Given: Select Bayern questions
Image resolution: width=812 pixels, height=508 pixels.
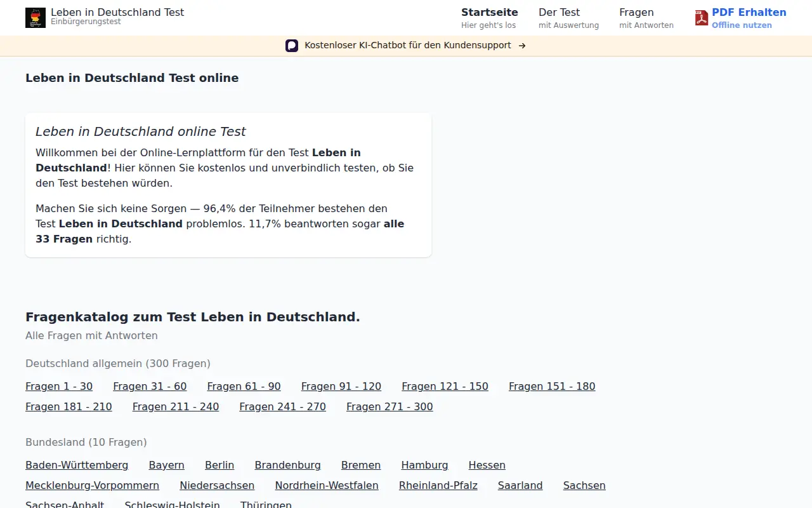Looking at the screenshot, I should pyautogui.click(x=167, y=465).
